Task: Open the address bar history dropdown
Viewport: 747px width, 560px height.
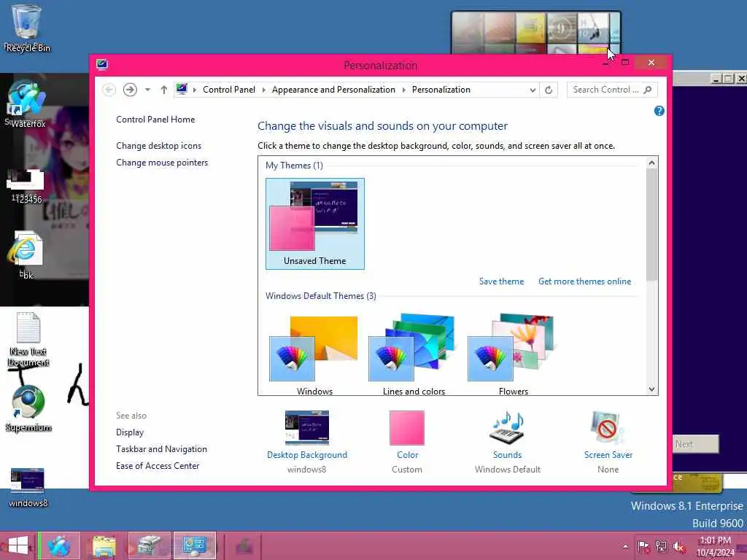Action: click(x=533, y=90)
